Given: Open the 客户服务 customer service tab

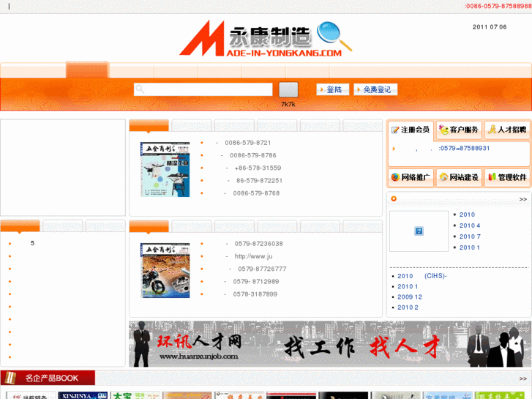Looking at the screenshot, I should pyautogui.click(x=459, y=130).
